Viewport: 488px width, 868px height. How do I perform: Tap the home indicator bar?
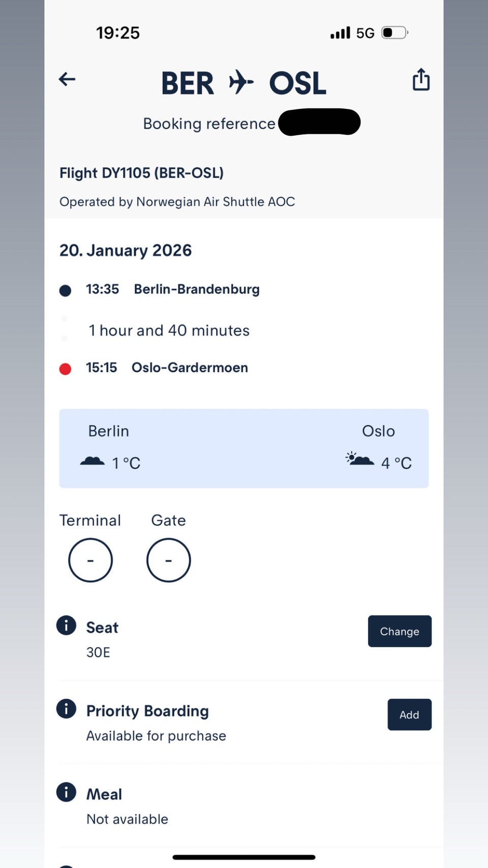pyautogui.click(x=244, y=857)
